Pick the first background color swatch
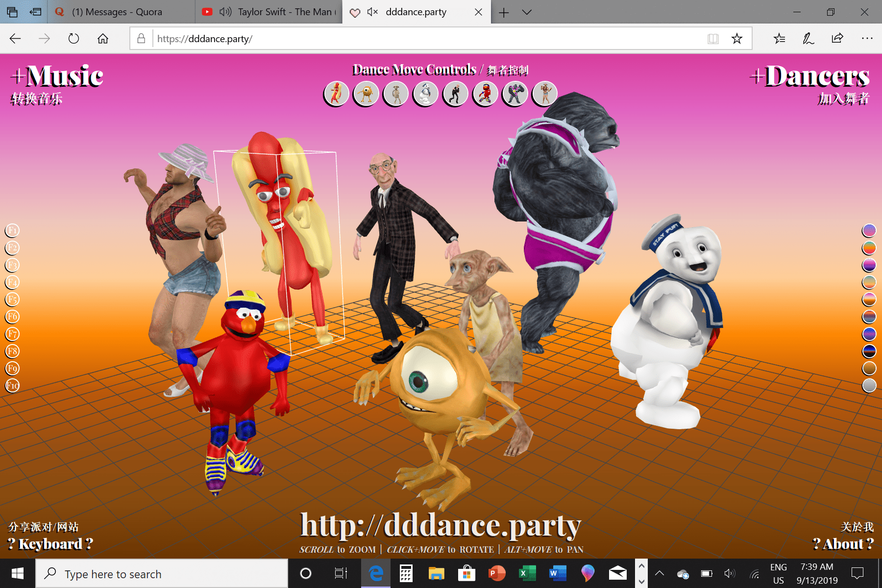This screenshot has width=882, height=588. [x=869, y=230]
